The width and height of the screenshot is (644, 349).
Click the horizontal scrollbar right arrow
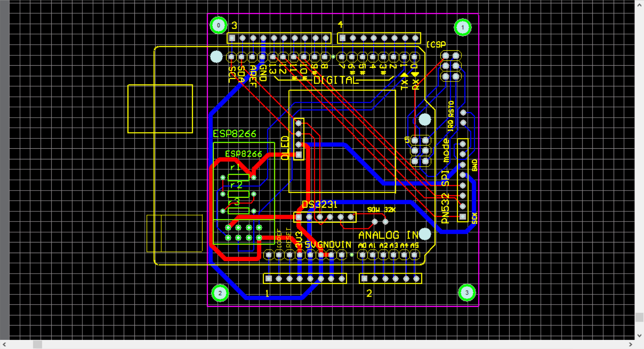[x=630, y=344]
